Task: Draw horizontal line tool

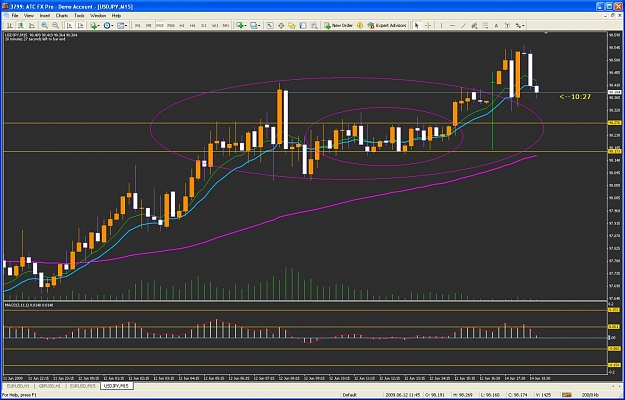Action: [452, 25]
